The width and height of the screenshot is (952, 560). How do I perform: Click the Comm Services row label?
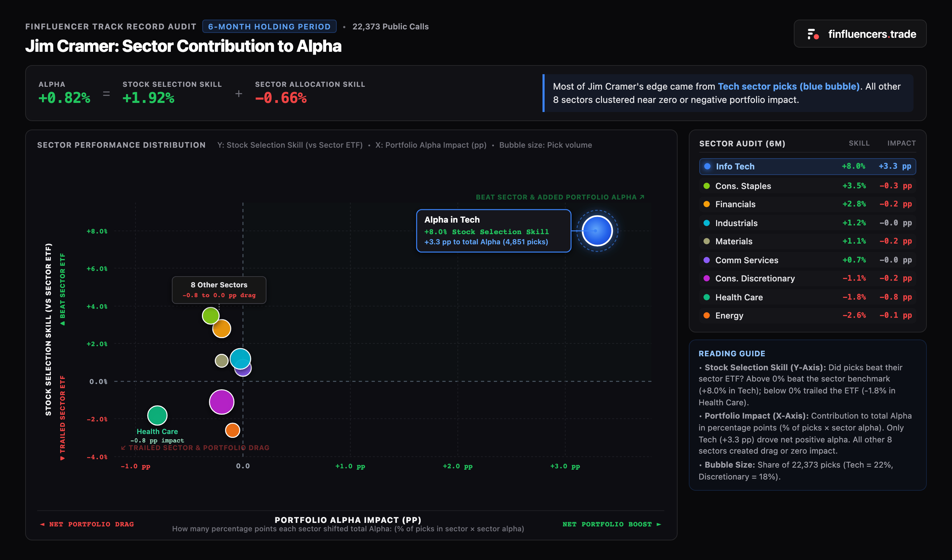(x=747, y=260)
